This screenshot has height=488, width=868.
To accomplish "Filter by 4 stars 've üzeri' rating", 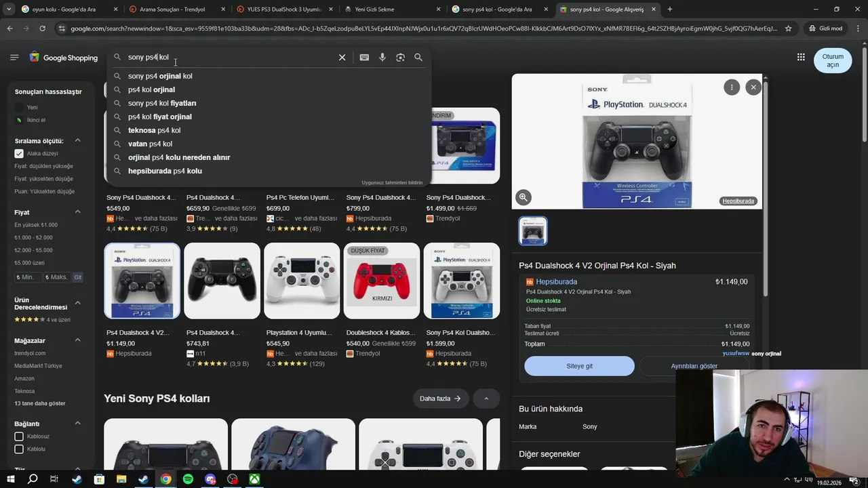I will pyautogui.click(x=42, y=320).
